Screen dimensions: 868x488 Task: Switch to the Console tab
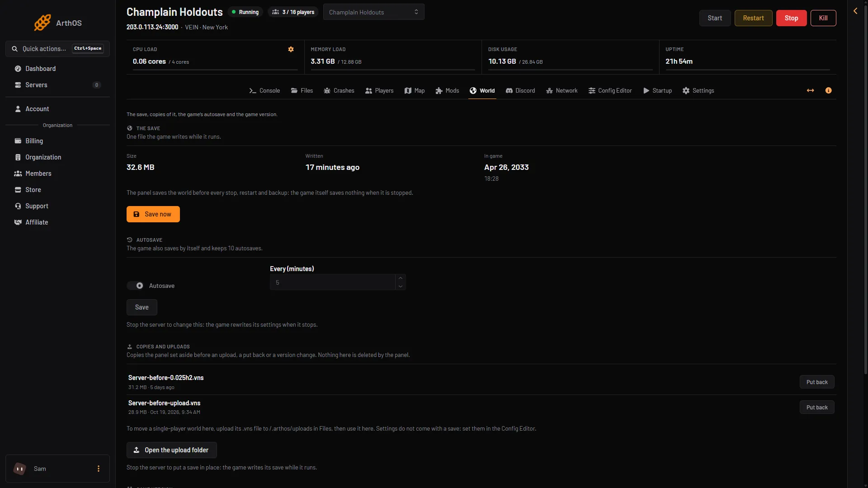pos(264,91)
